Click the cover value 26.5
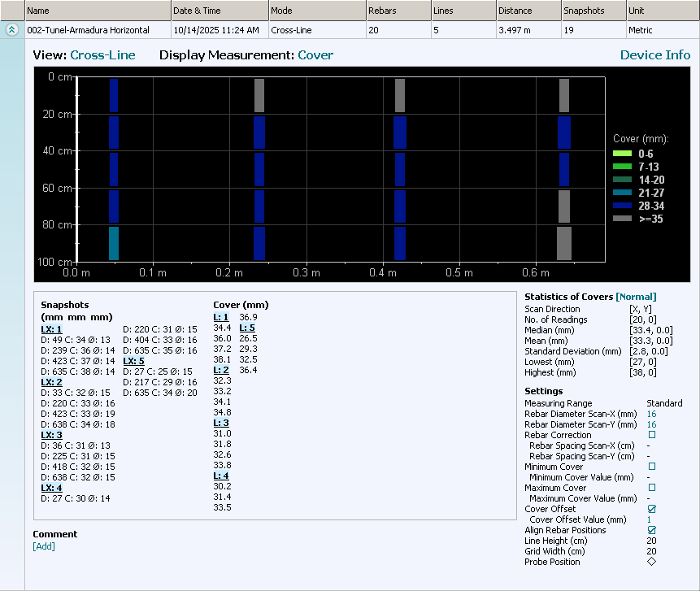This screenshot has width=700, height=591. (x=248, y=338)
